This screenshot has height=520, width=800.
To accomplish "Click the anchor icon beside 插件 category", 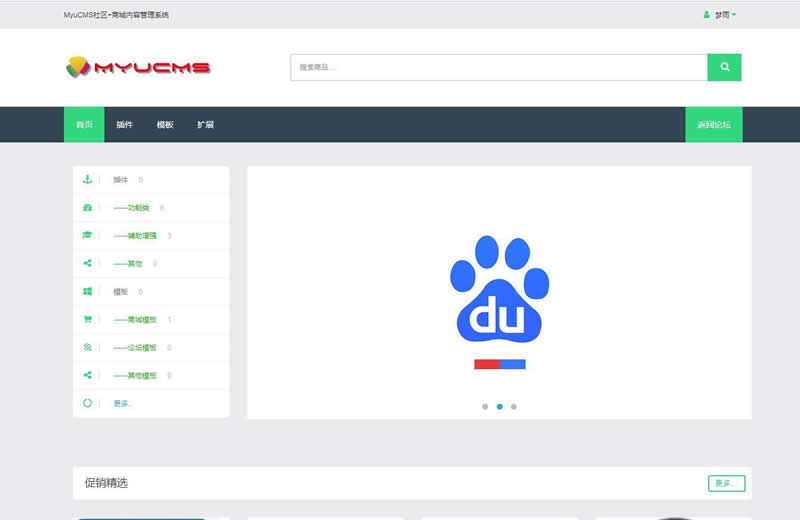I will (x=87, y=179).
